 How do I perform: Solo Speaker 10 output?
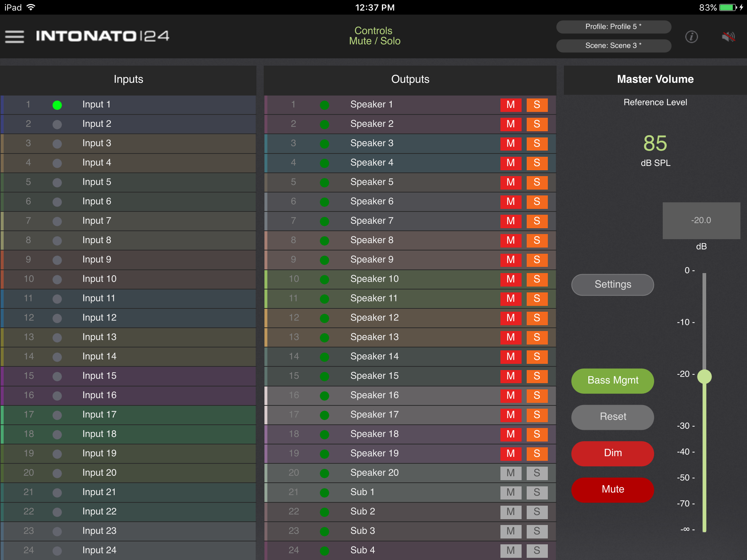point(537,279)
